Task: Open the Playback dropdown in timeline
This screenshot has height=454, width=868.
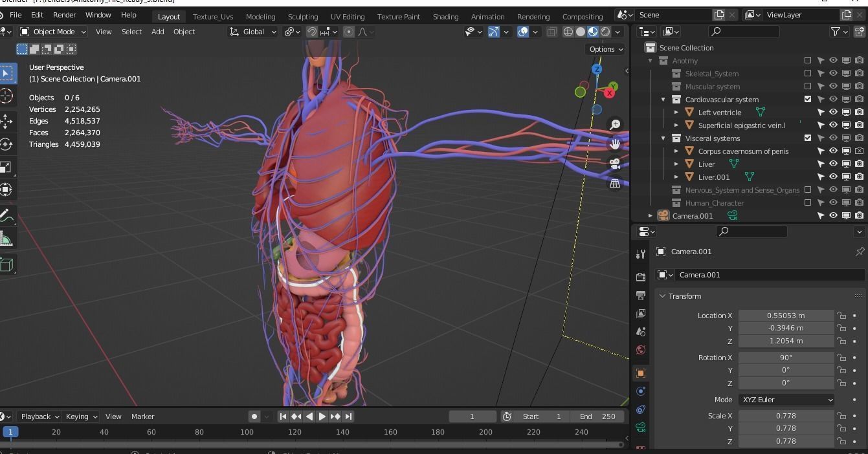Action: pos(39,416)
